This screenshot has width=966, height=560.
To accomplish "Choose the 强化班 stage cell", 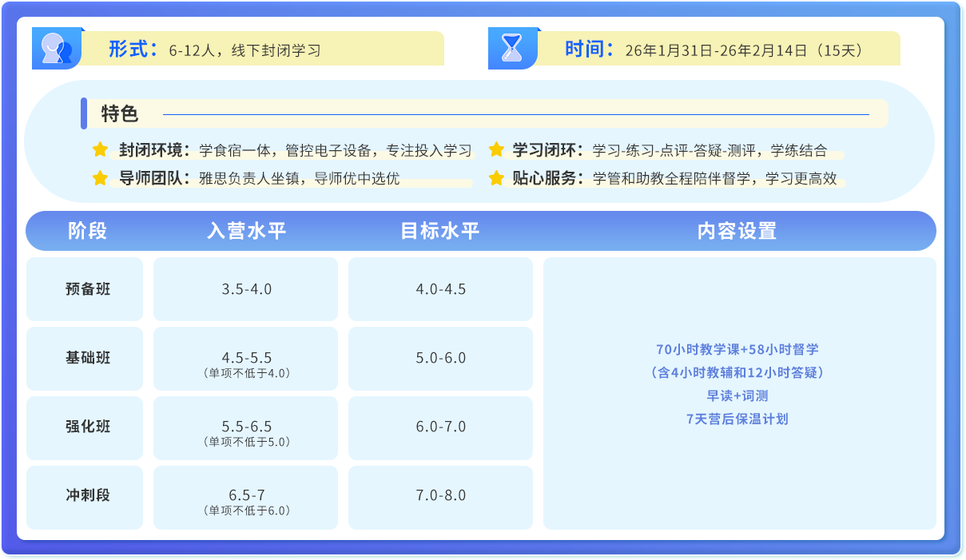I will coord(87,427).
